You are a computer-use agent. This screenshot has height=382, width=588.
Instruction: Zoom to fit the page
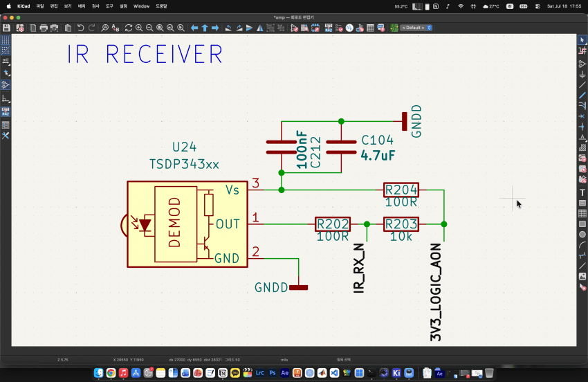pos(160,28)
